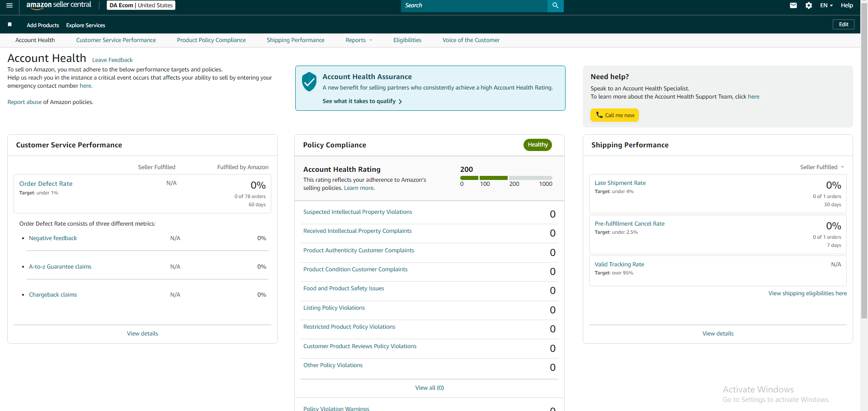
Task: Open the Customer Service Performance tab
Action: click(x=116, y=40)
